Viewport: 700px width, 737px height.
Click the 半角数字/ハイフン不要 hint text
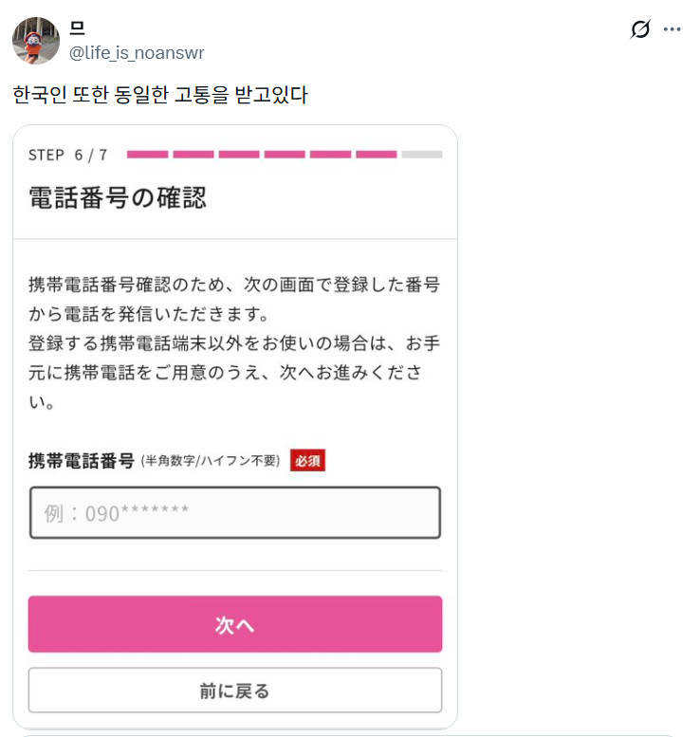pos(211,461)
